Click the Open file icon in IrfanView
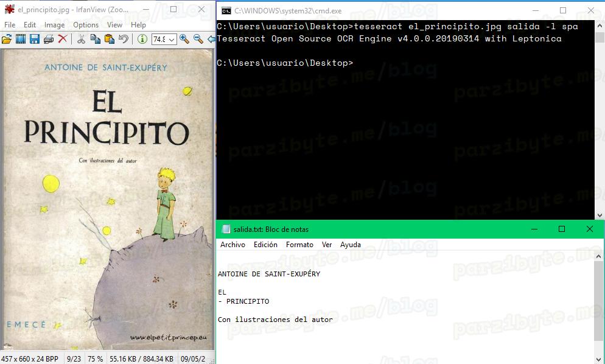Image resolution: width=605 pixels, height=364 pixels. click(x=7, y=39)
